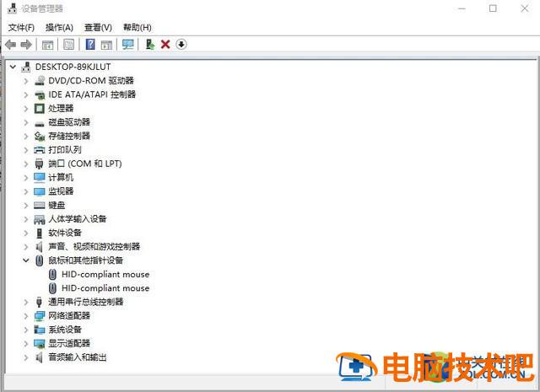Expand the DVD/CD-ROM 驱动器 node

click(x=26, y=81)
